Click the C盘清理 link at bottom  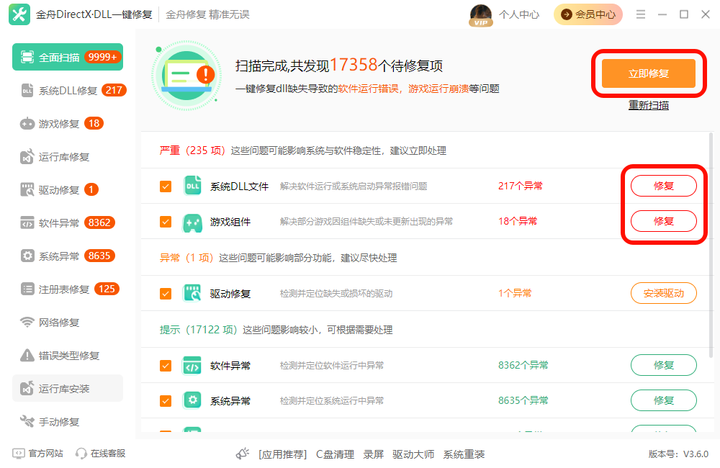pyautogui.click(x=335, y=454)
